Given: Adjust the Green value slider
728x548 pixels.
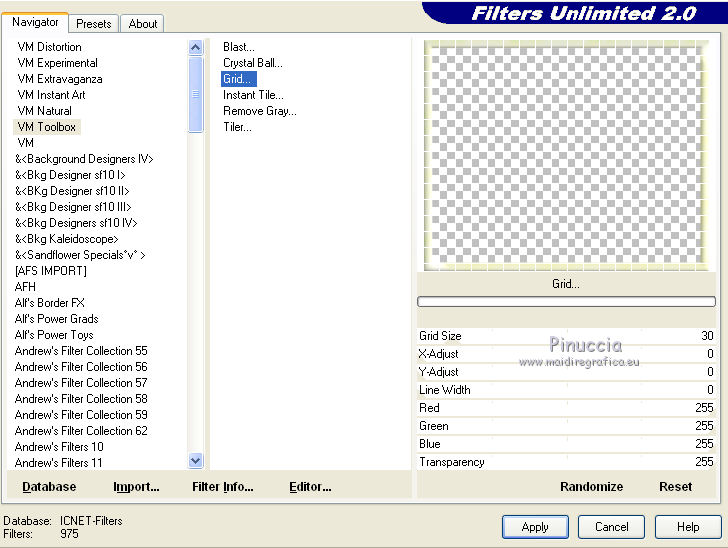Looking at the screenshot, I should click(x=566, y=426).
